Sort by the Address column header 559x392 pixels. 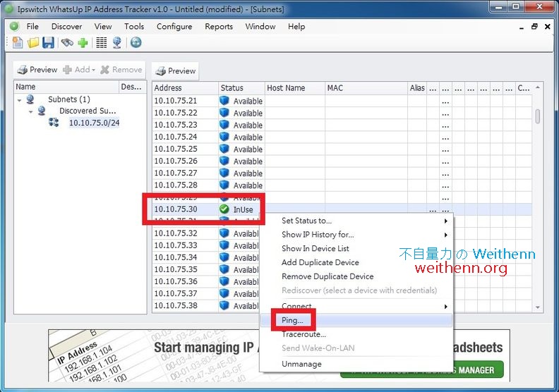click(x=186, y=88)
